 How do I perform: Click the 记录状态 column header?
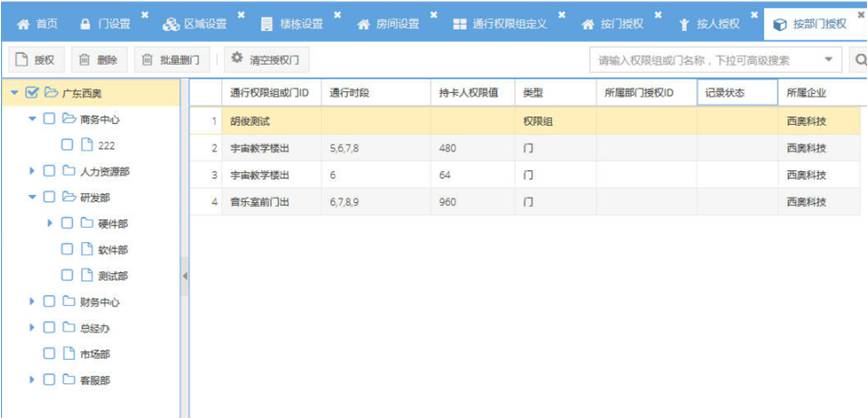(x=737, y=93)
